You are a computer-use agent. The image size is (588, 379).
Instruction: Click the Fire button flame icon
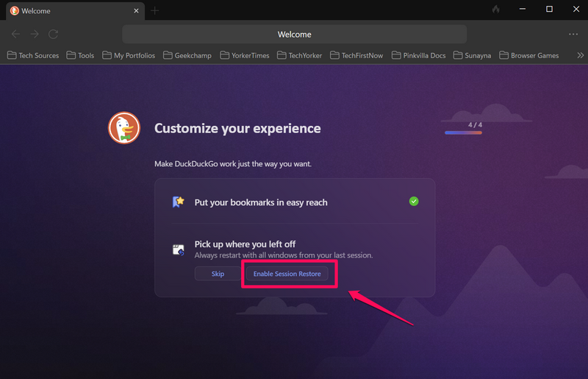point(496,10)
